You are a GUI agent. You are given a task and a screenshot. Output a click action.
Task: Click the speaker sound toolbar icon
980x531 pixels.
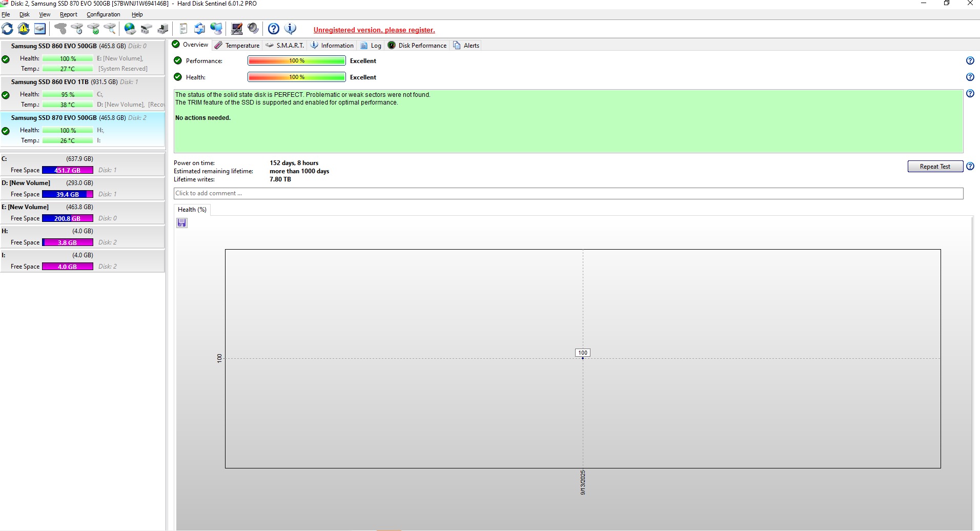[253, 29]
